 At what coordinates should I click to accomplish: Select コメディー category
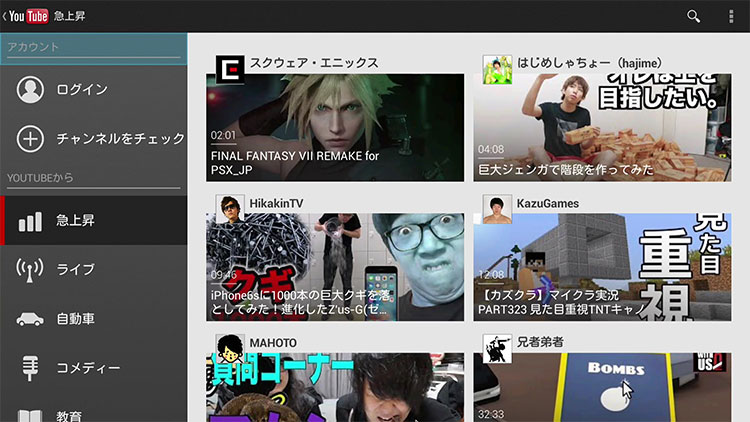[94, 367]
